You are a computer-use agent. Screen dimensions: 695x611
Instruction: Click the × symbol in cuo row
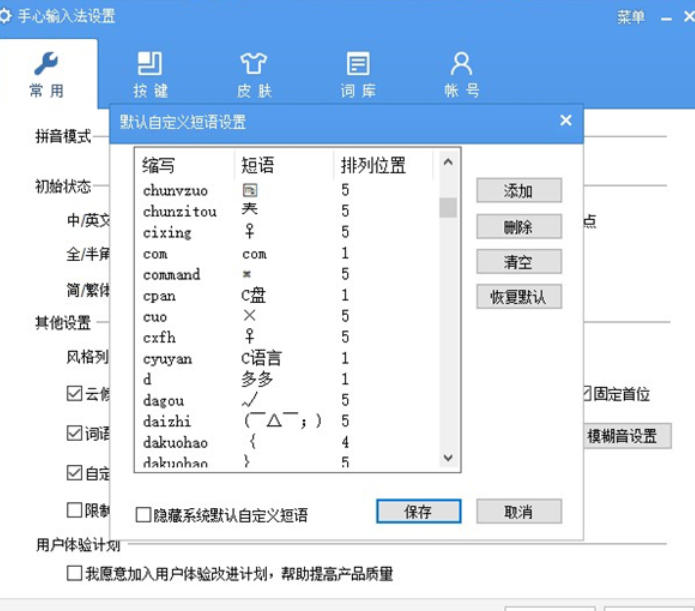[x=250, y=316]
